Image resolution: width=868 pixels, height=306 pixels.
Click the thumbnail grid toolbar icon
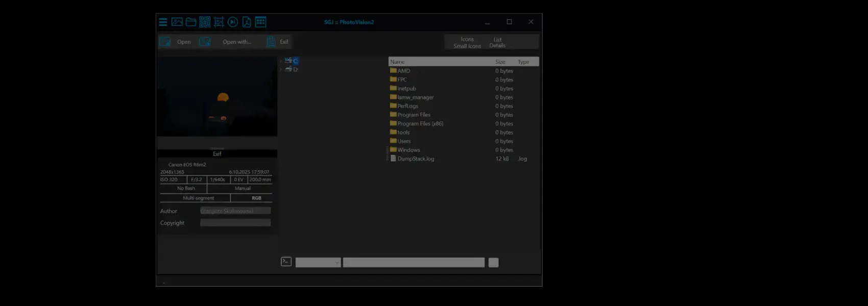(261, 22)
